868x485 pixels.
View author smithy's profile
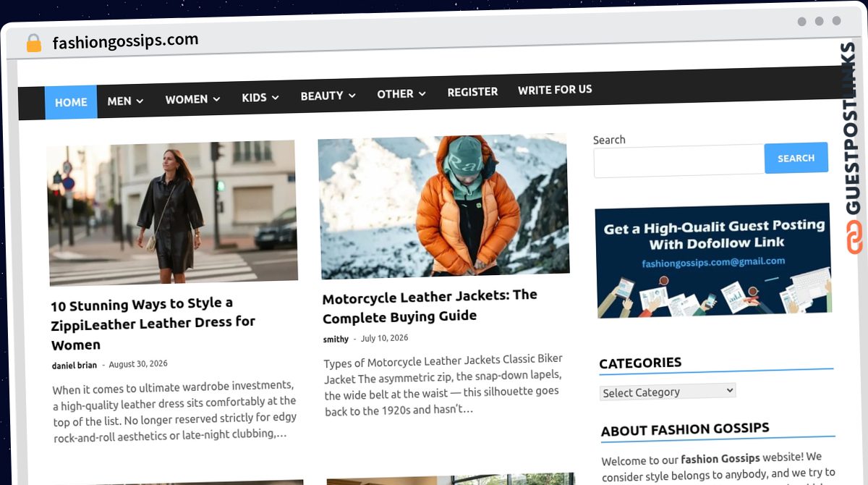[336, 339]
